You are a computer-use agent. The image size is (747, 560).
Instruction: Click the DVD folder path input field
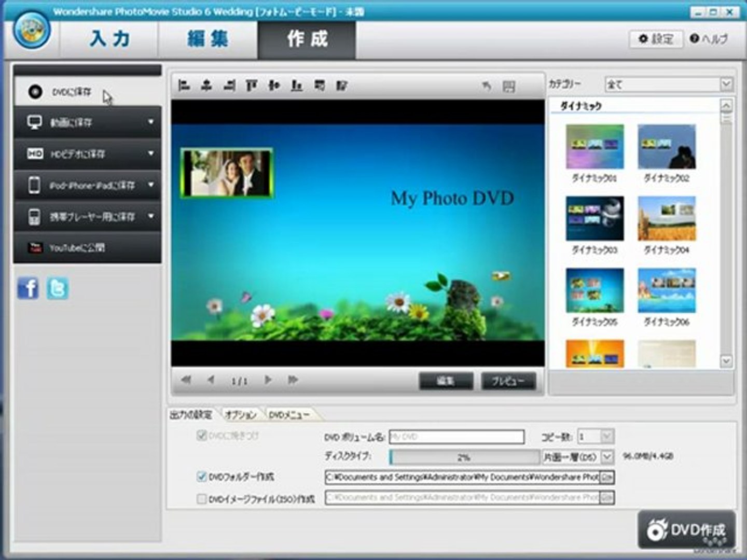(x=462, y=477)
